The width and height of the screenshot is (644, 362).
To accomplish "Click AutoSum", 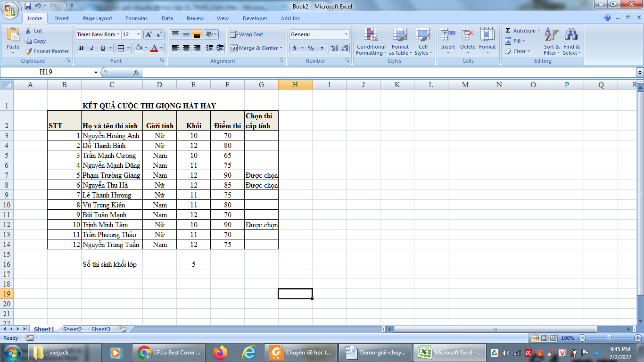I will click(x=520, y=31).
